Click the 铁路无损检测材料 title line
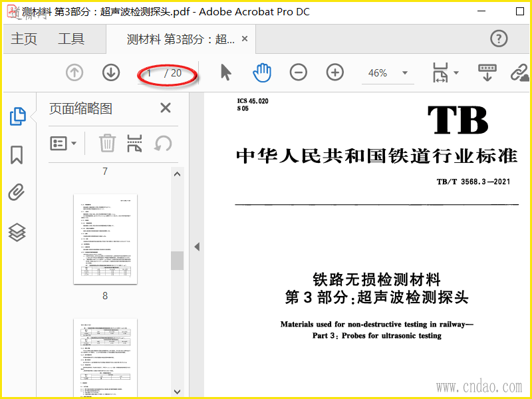532x399 pixels. tap(376, 280)
